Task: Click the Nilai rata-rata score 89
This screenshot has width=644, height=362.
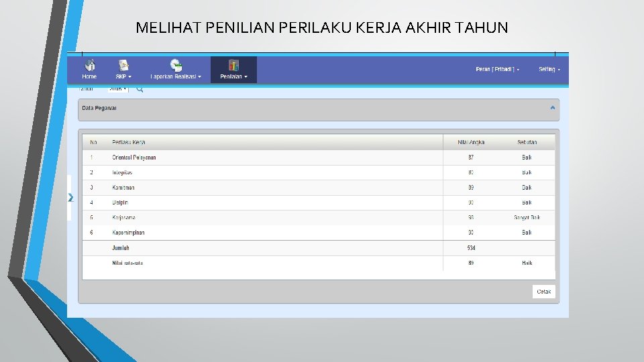Action: click(x=471, y=263)
